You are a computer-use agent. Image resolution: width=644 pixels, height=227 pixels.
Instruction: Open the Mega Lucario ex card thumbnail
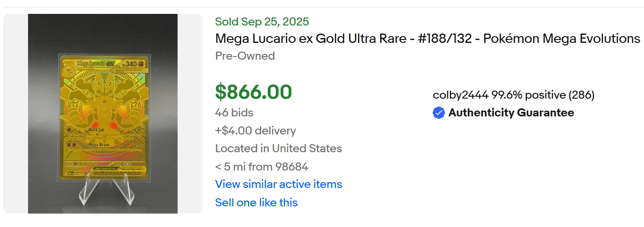pyautogui.click(x=103, y=113)
